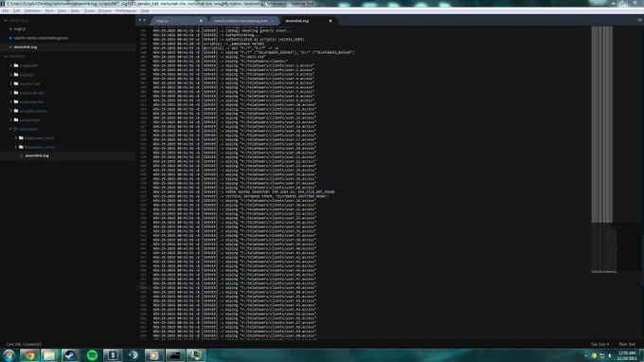
Task: Expand the unuglify-roblox folder
Action: point(10,111)
